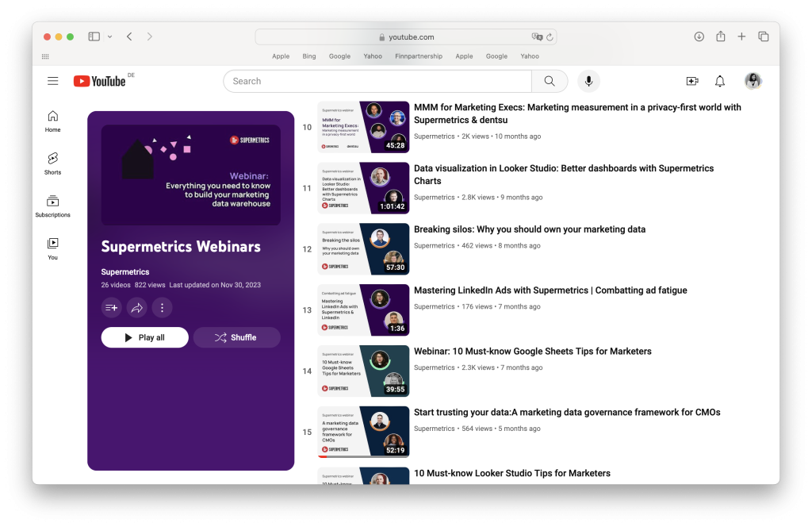812x527 pixels.
Task: Click the YouTube search field
Action: tap(377, 81)
